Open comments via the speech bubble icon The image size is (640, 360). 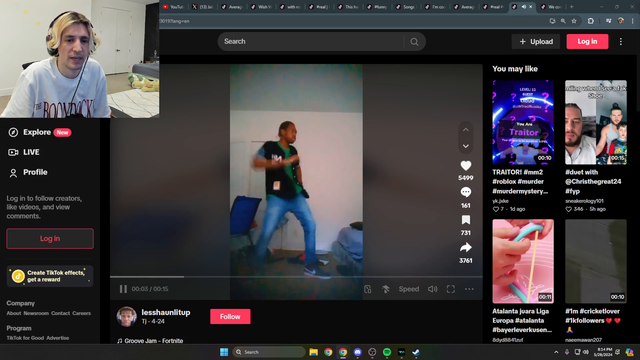tap(466, 192)
